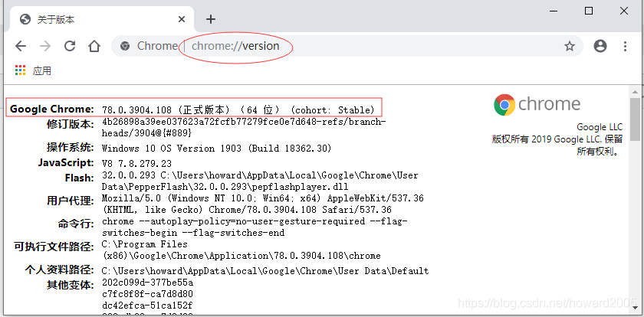
Task: Click the 命令行 label
Action: coord(76,224)
